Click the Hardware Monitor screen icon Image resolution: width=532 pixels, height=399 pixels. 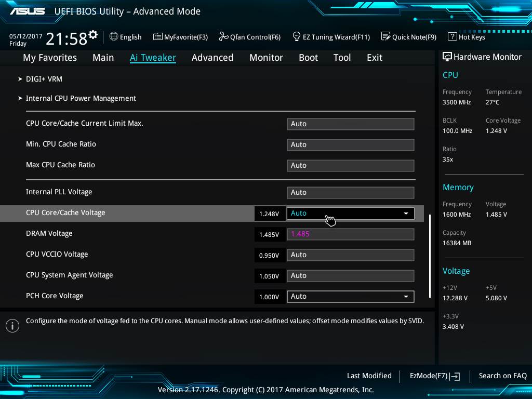447,57
